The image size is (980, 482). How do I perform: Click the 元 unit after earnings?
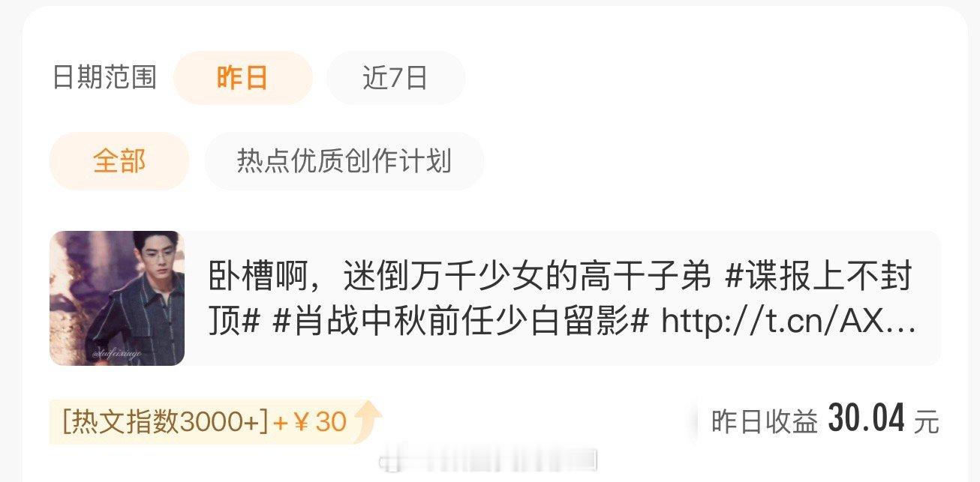coord(926,422)
